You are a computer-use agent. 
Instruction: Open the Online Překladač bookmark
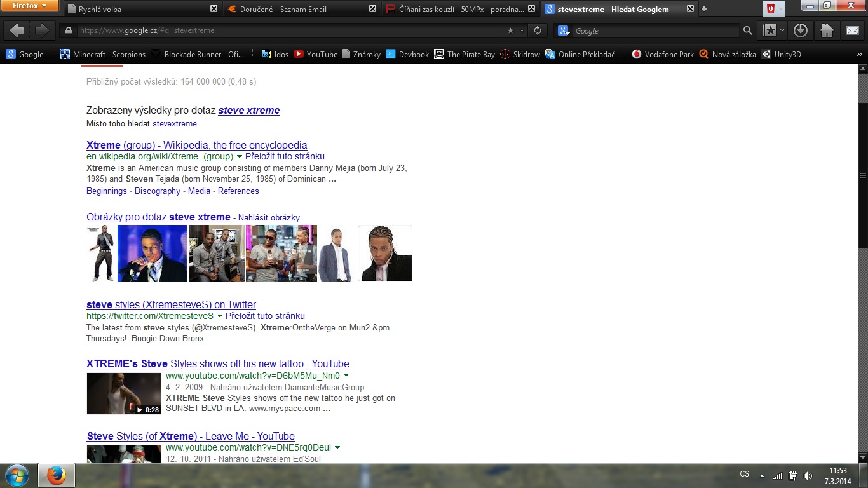(580, 55)
